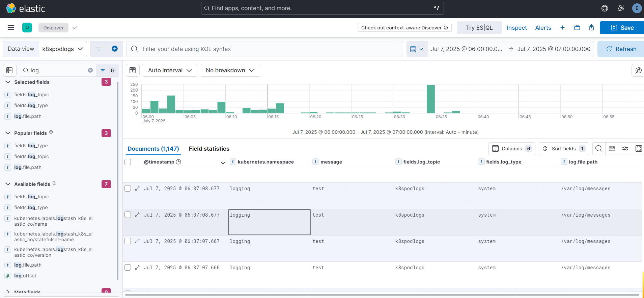The width and height of the screenshot is (644, 298).
Task: Tick the checkbox for row 06:37:07.666
Action: pyautogui.click(x=128, y=268)
